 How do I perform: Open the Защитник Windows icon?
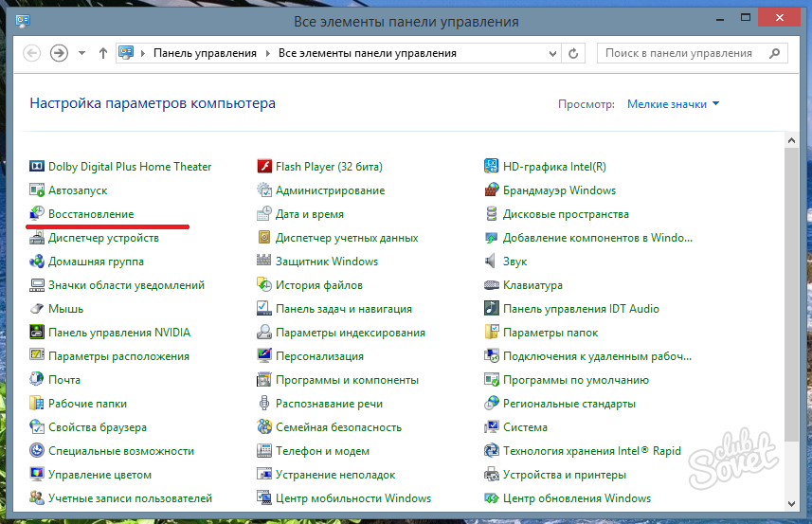pos(264,262)
